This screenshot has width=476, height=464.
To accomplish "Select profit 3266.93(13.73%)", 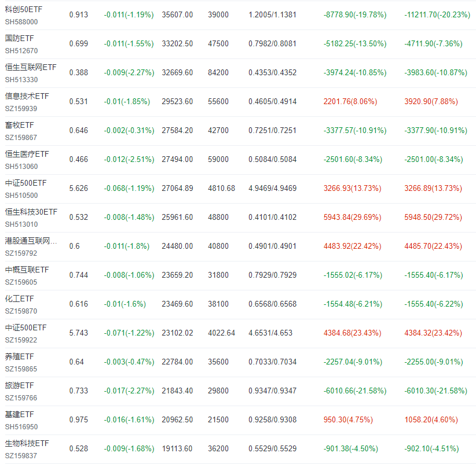I will coord(353,189).
